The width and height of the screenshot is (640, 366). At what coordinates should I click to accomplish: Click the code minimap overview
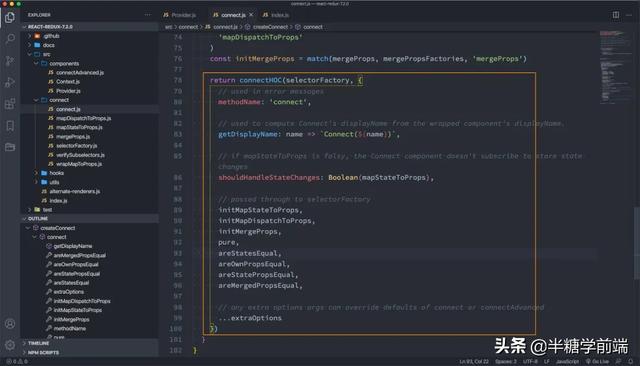616,67
